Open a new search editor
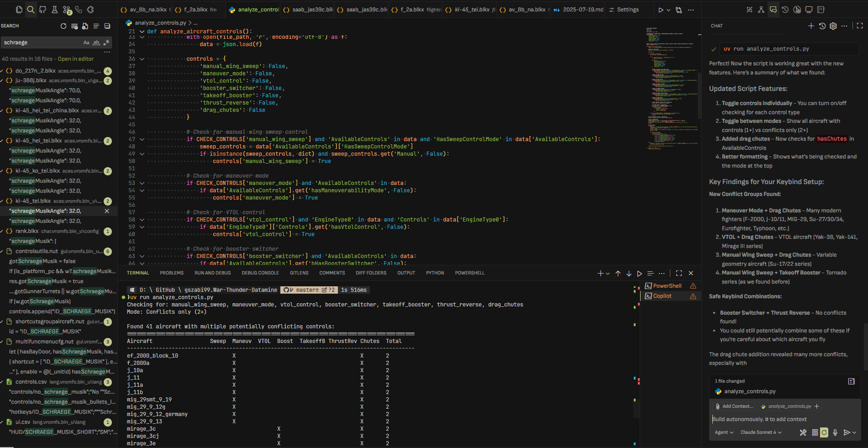This screenshot has height=448, width=868. click(x=85, y=26)
